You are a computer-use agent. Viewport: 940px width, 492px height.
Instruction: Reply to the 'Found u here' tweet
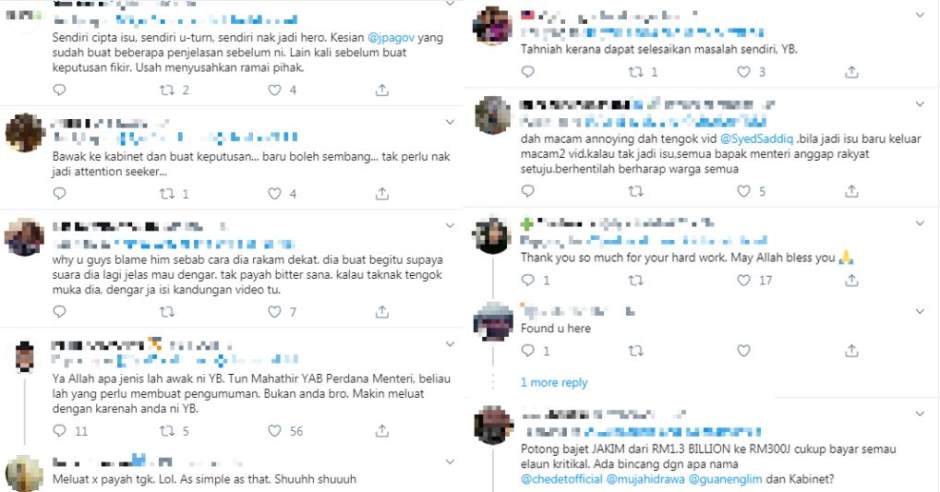528,351
